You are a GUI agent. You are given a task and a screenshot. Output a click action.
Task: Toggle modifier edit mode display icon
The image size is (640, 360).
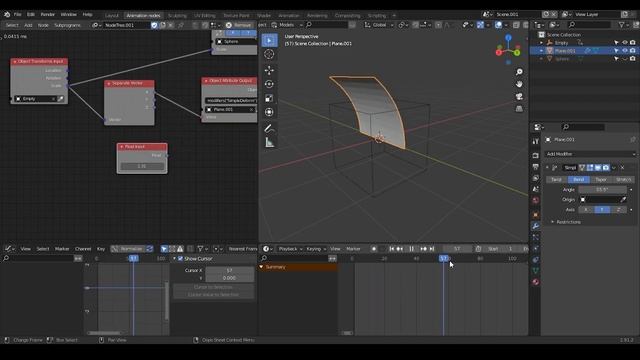coord(590,168)
